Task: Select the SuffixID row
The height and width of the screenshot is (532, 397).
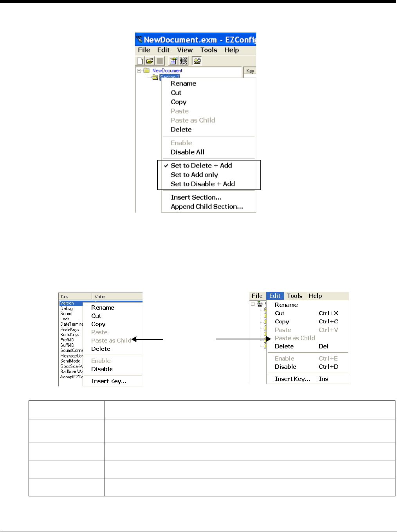Action: click(x=67, y=345)
